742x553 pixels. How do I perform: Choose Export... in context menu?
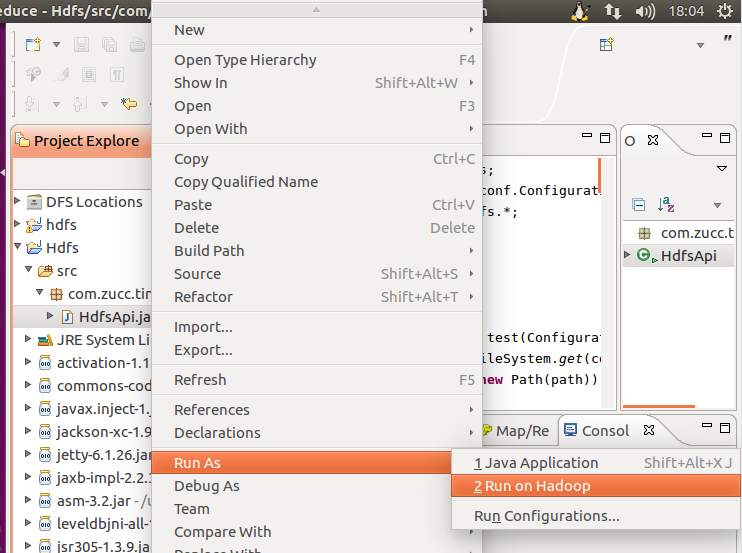pyautogui.click(x=317, y=350)
